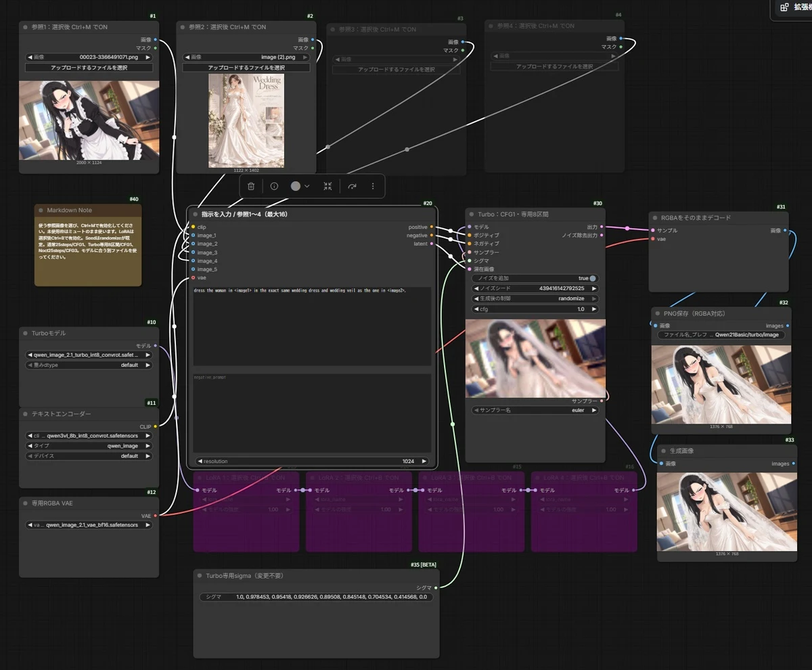The image size is (812, 670).
Task: Click the vae input socket on node 20
Action: 193,277
